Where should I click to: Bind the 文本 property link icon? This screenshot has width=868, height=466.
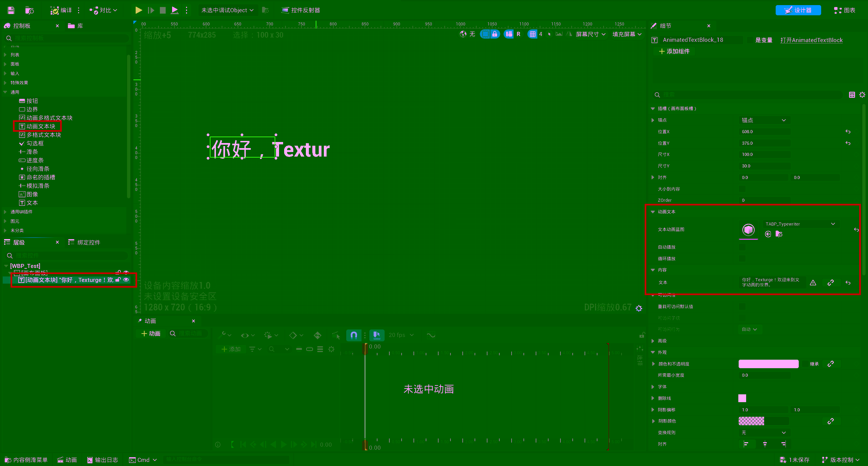(x=831, y=283)
